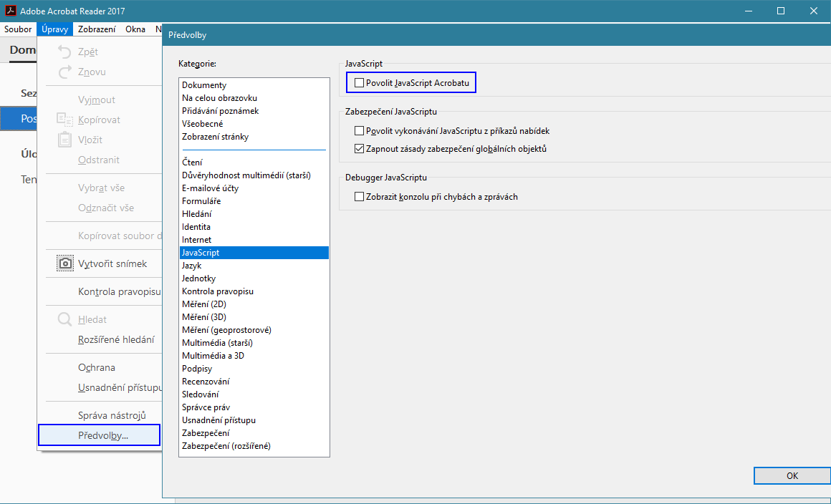Click the Znovu redo arrow icon
The width and height of the screenshot is (831, 504).
64,72
